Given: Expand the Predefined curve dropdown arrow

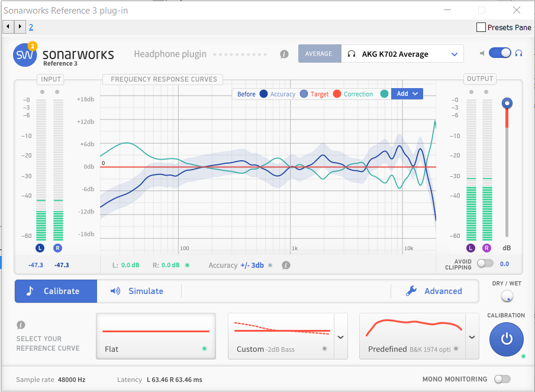Looking at the screenshot, I should (472, 337).
